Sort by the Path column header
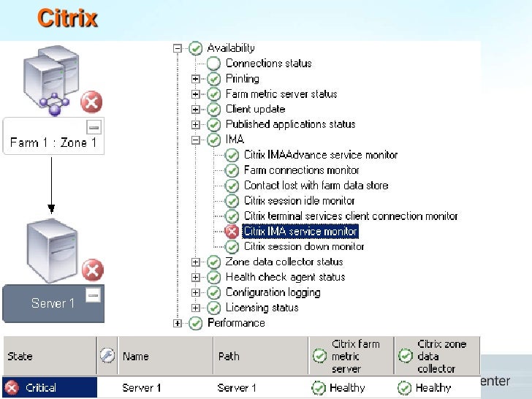This screenshot has height=399, width=532. pyautogui.click(x=261, y=356)
